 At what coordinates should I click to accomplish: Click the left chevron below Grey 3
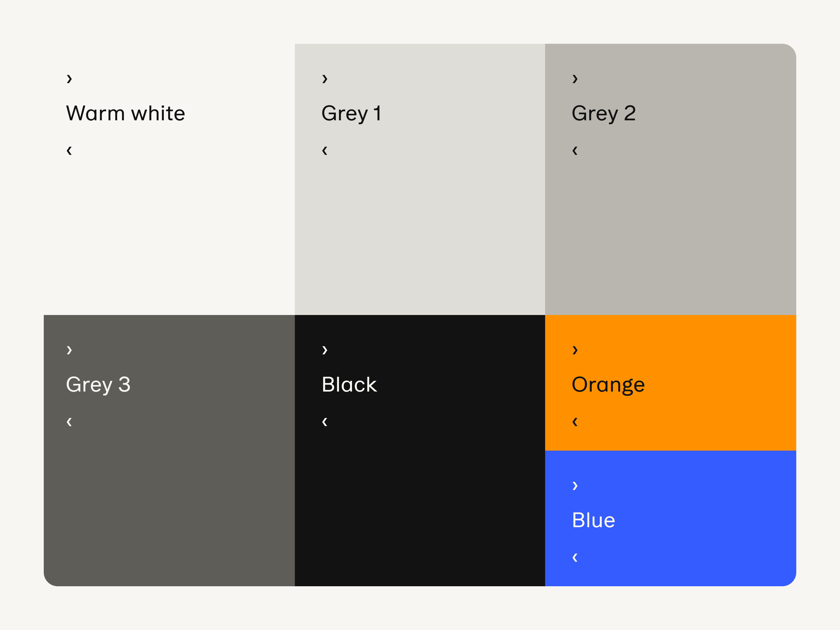click(69, 422)
